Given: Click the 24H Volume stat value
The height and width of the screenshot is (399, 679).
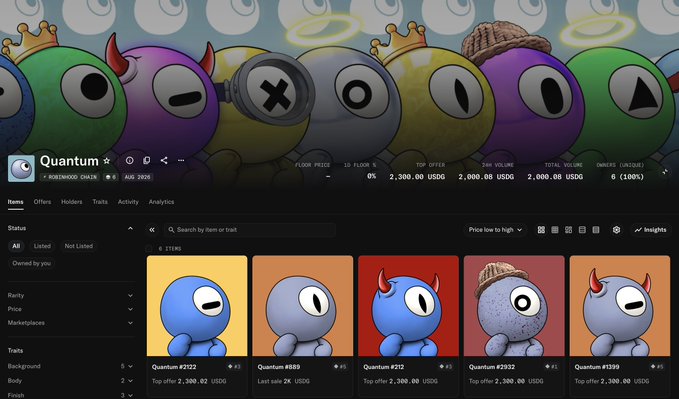Looking at the screenshot, I should pos(486,177).
